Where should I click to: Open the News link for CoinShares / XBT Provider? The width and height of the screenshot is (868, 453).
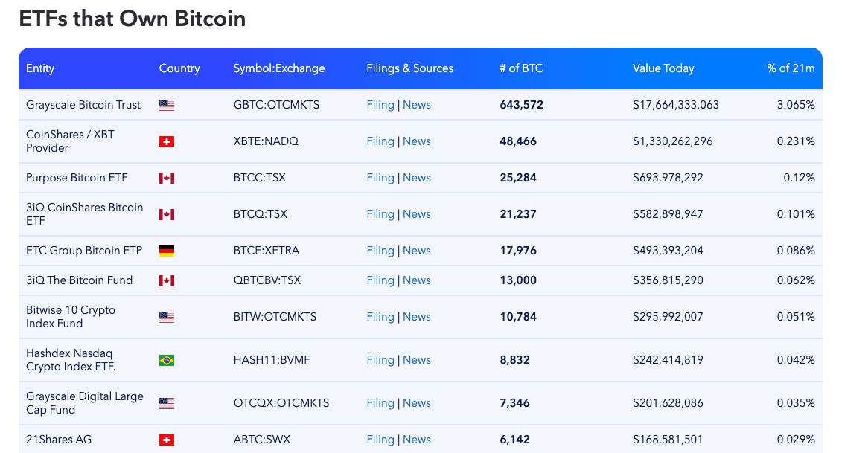pos(417,141)
